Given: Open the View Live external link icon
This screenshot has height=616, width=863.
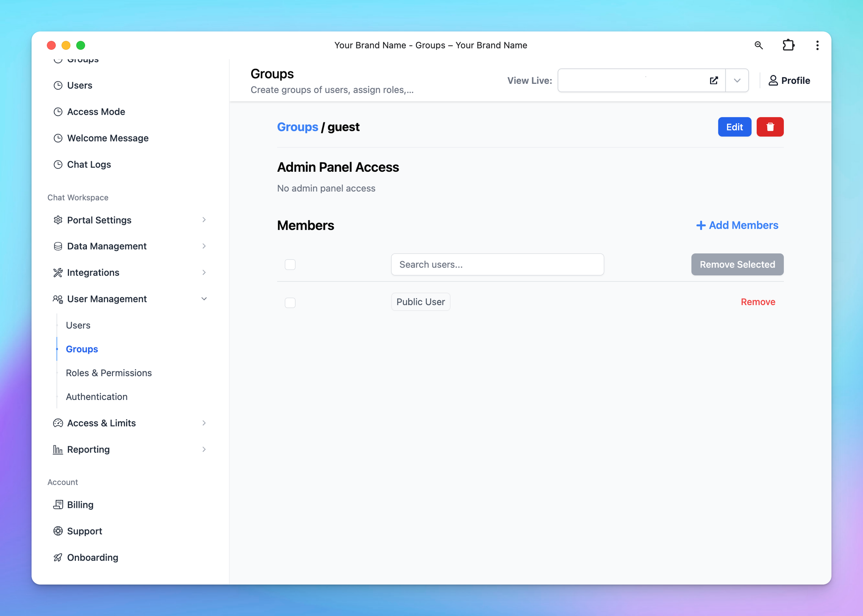Looking at the screenshot, I should coord(714,80).
